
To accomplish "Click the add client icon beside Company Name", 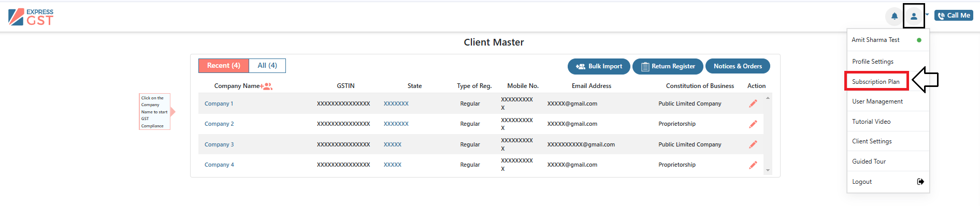I will point(266,86).
